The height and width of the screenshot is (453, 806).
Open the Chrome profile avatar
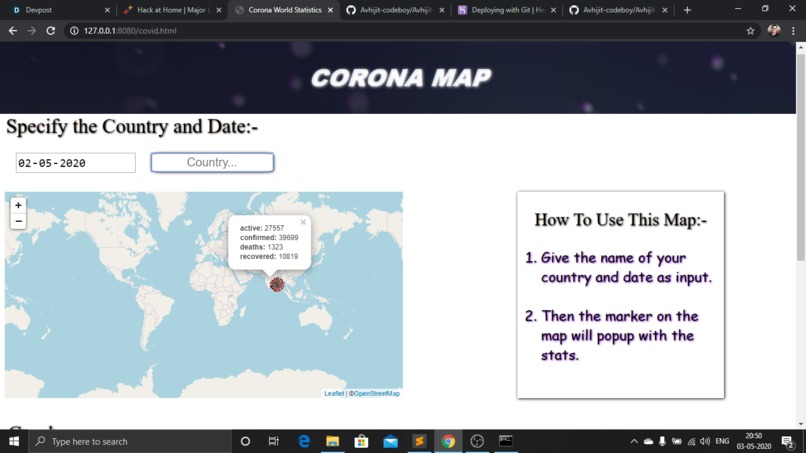click(x=774, y=31)
